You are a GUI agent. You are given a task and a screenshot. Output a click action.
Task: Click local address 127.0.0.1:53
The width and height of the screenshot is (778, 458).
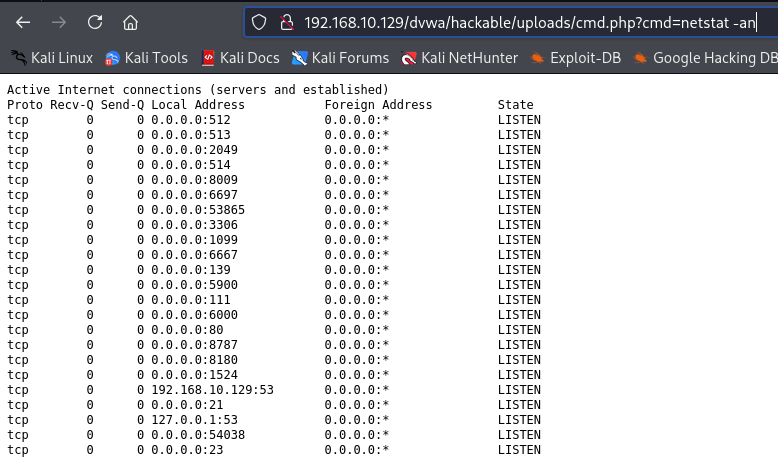tap(194, 420)
